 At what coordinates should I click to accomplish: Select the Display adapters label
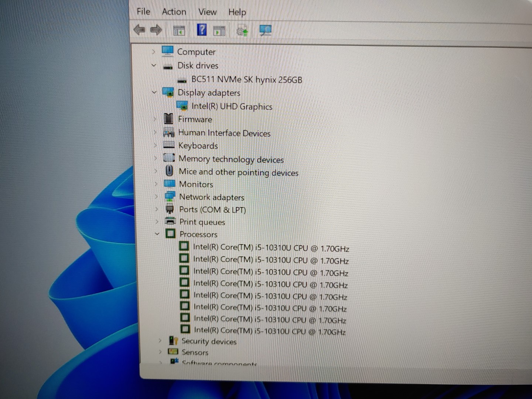coord(209,93)
